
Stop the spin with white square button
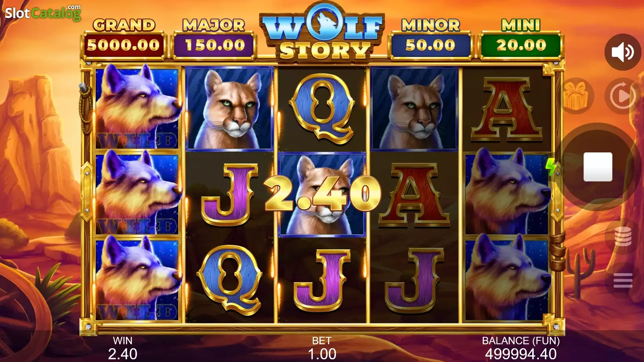coord(598,167)
